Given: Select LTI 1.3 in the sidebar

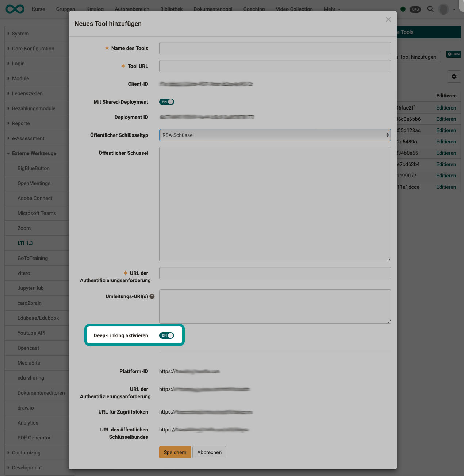Looking at the screenshot, I should pos(25,243).
